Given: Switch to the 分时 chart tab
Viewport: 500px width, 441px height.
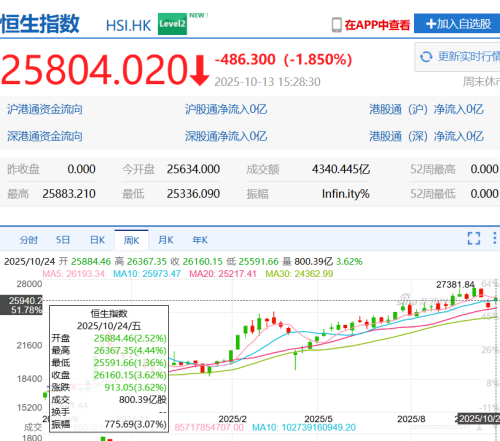Looking at the screenshot, I should (28, 240).
